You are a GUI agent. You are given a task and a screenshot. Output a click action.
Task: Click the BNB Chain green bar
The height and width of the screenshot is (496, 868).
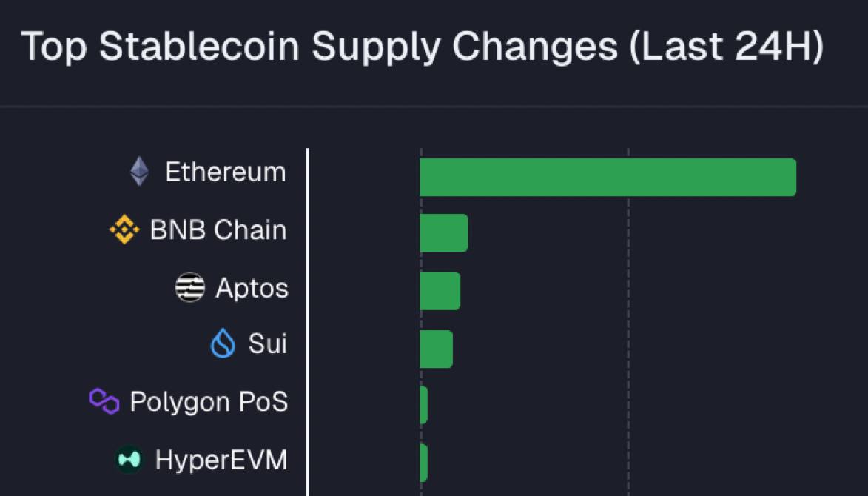[444, 233]
